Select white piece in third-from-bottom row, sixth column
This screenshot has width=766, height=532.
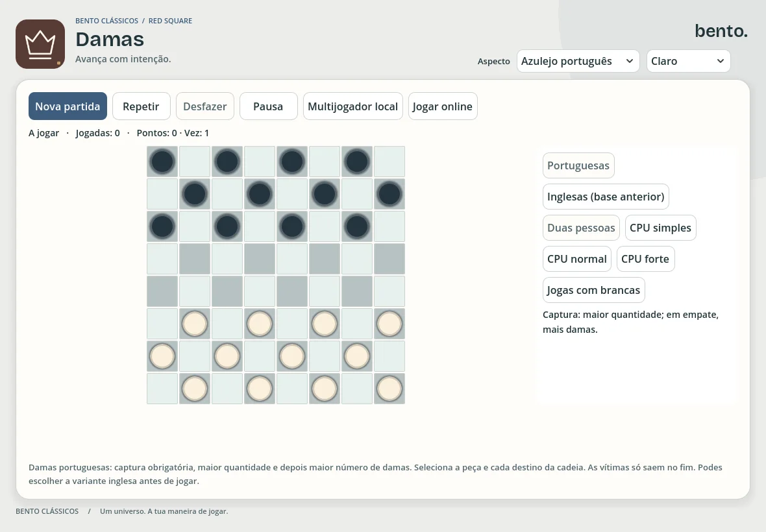(325, 324)
